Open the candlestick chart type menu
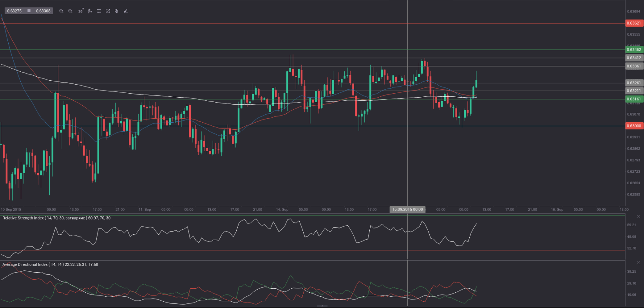 tap(90, 11)
